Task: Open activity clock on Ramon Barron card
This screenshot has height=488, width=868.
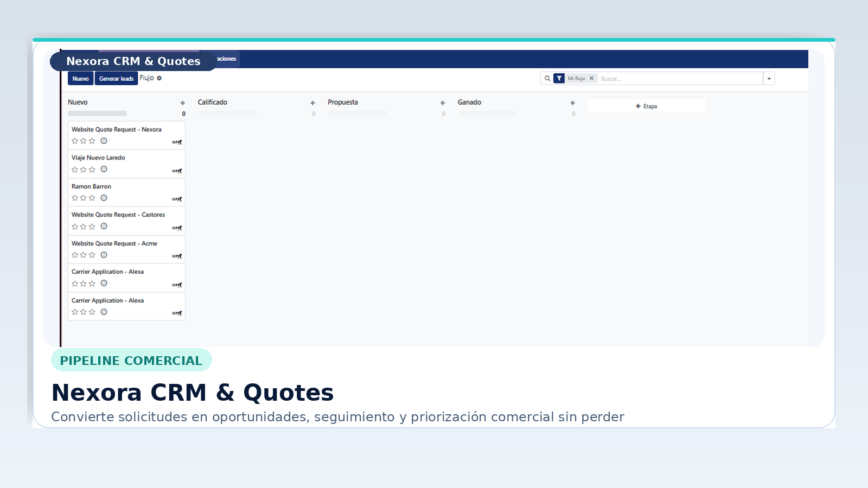Action: [x=104, y=198]
